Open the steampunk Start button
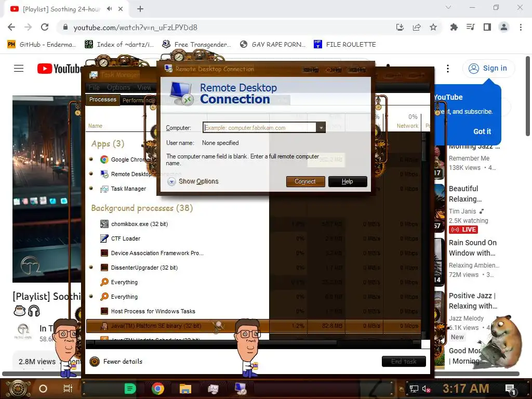 pos(18,389)
